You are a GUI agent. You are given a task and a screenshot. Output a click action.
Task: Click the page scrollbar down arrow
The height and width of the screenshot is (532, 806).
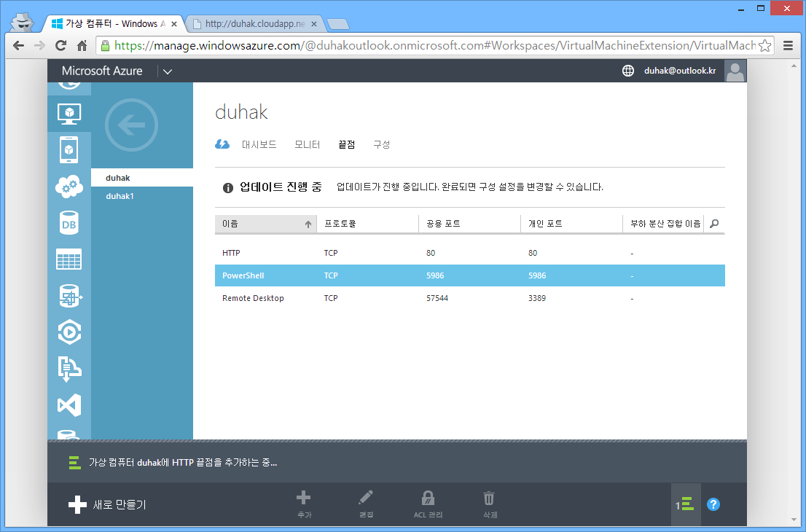coord(794,520)
